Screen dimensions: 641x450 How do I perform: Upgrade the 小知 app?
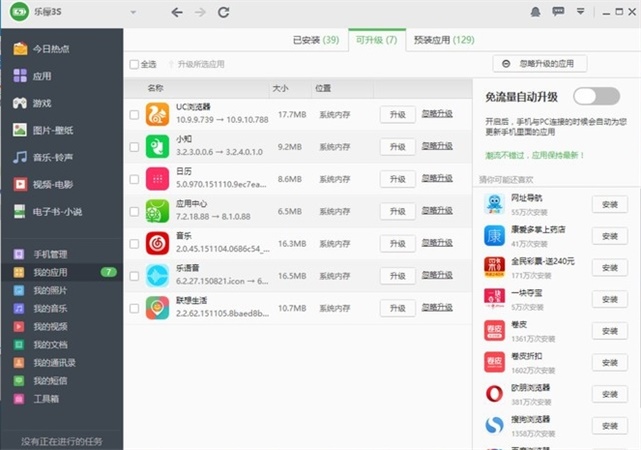coord(397,147)
